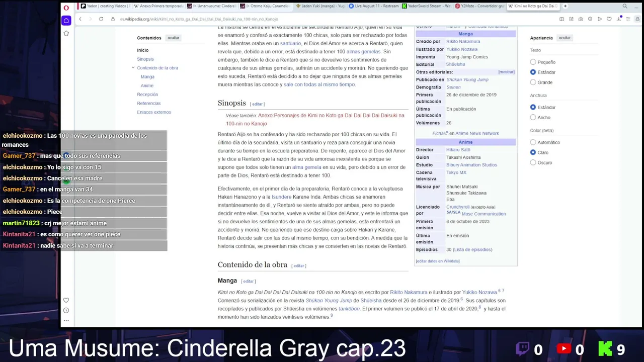
Task: Open the Rikito Nakamura infobox link
Action: pos(463,41)
